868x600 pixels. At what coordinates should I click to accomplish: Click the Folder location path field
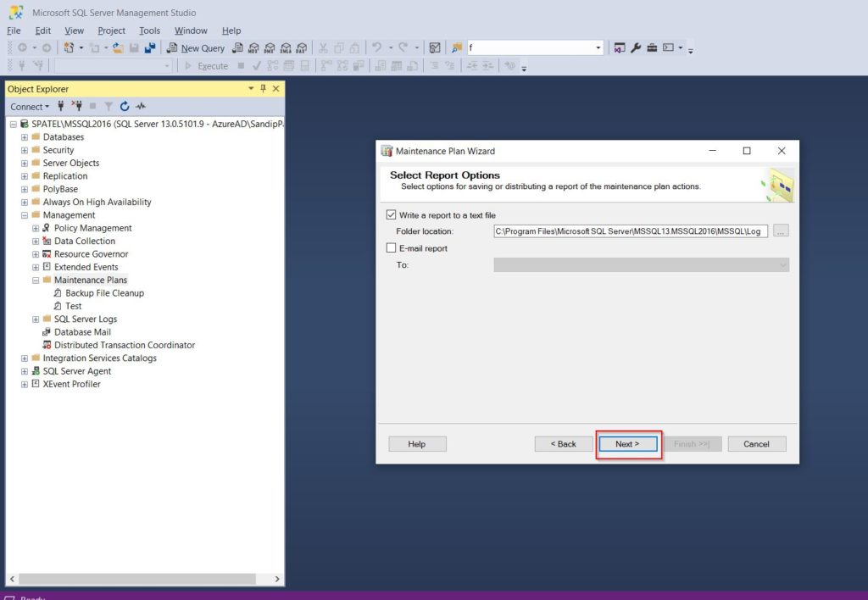631,231
